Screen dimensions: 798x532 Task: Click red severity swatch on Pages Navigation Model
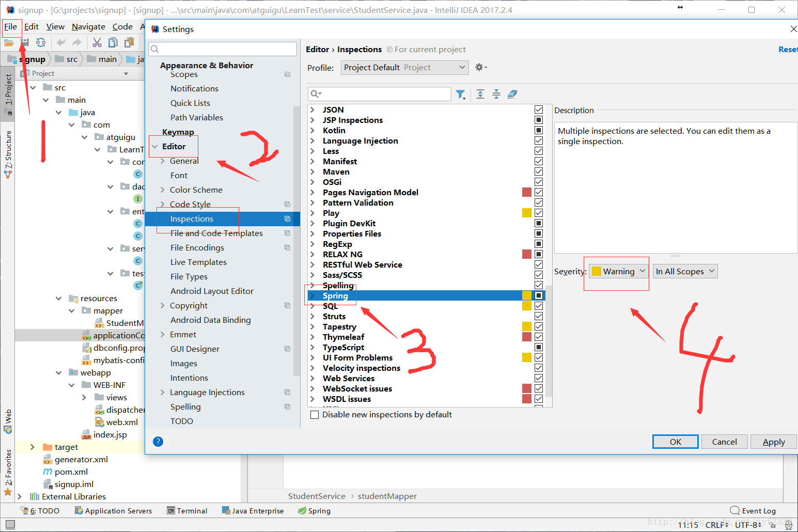(x=527, y=192)
